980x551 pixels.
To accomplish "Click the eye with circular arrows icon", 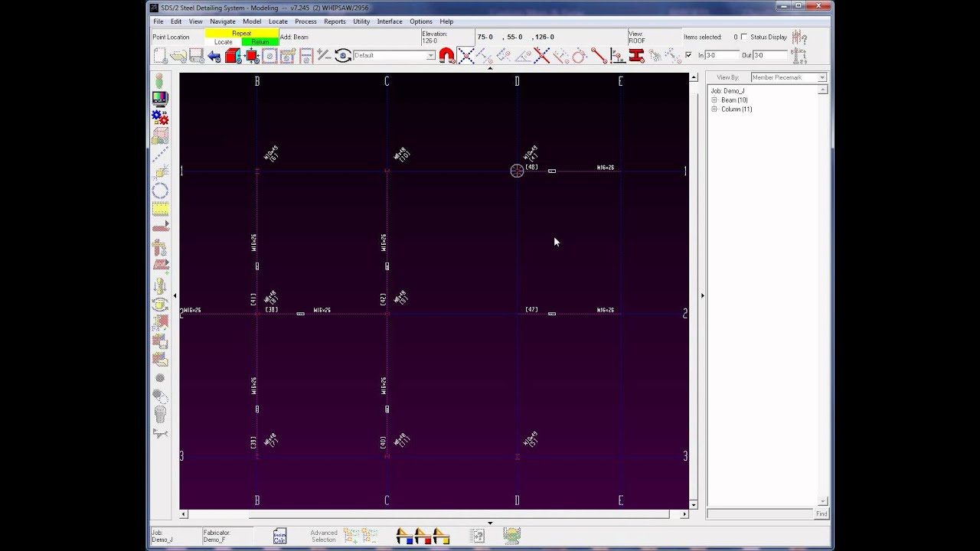I will click(343, 56).
